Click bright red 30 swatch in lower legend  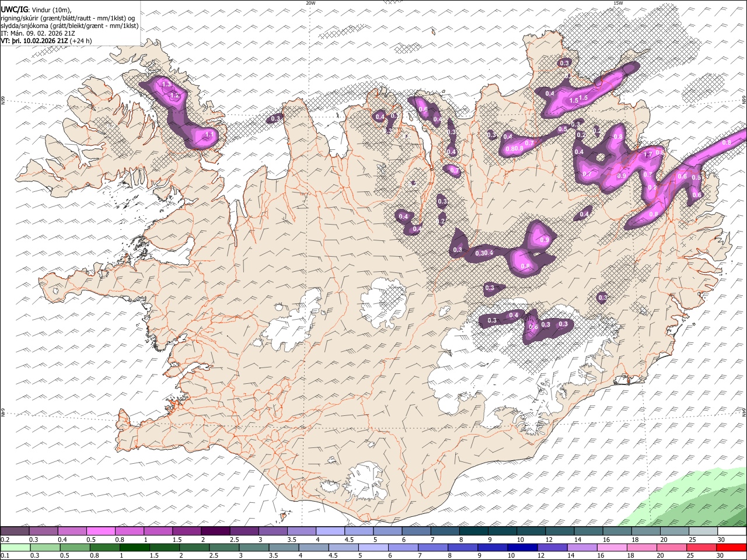(x=732, y=547)
